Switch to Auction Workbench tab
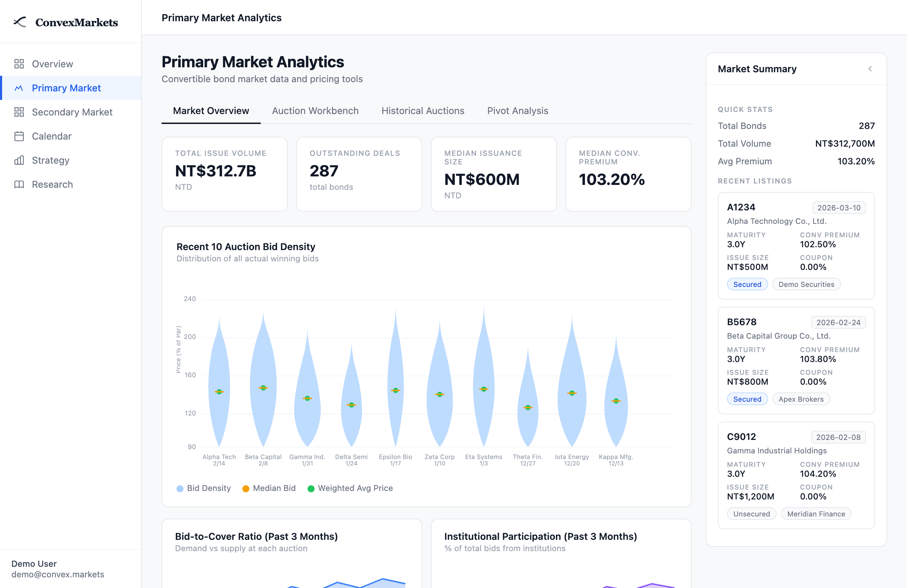 (x=315, y=111)
